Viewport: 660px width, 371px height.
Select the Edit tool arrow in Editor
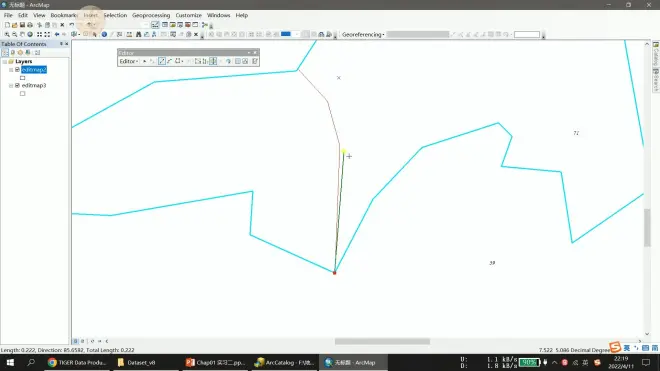click(144, 61)
